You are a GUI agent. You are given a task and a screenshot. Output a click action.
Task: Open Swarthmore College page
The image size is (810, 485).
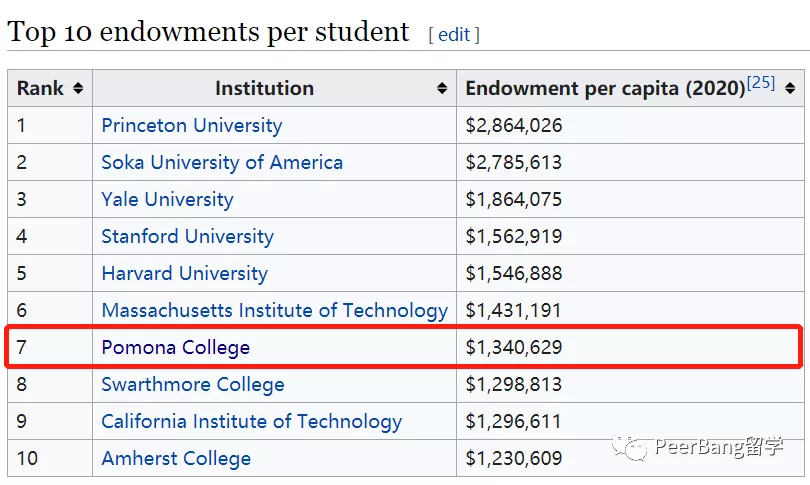(x=192, y=384)
